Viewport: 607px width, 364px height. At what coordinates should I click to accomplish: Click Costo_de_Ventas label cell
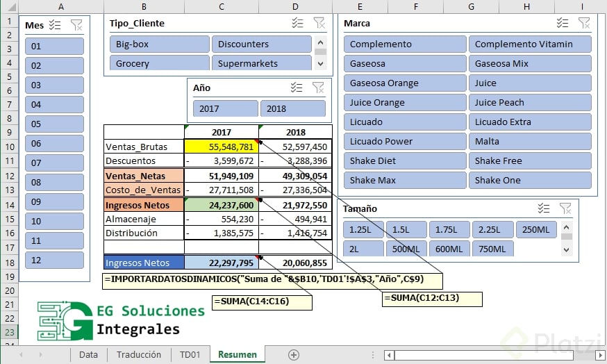144,190
